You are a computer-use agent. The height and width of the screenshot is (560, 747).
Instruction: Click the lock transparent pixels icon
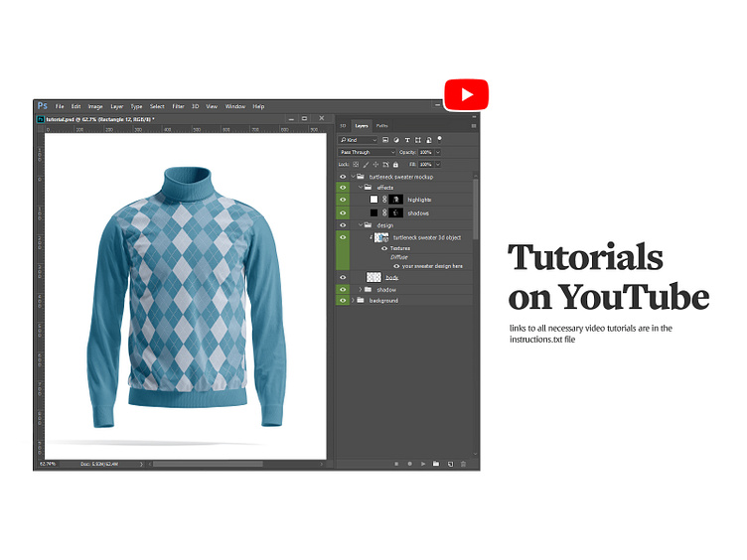pos(356,164)
